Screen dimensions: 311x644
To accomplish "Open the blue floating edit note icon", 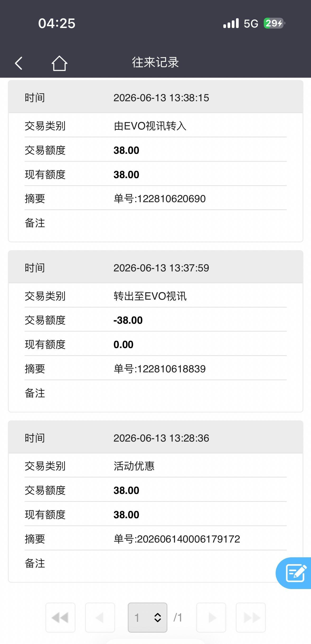I will click(x=295, y=573).
